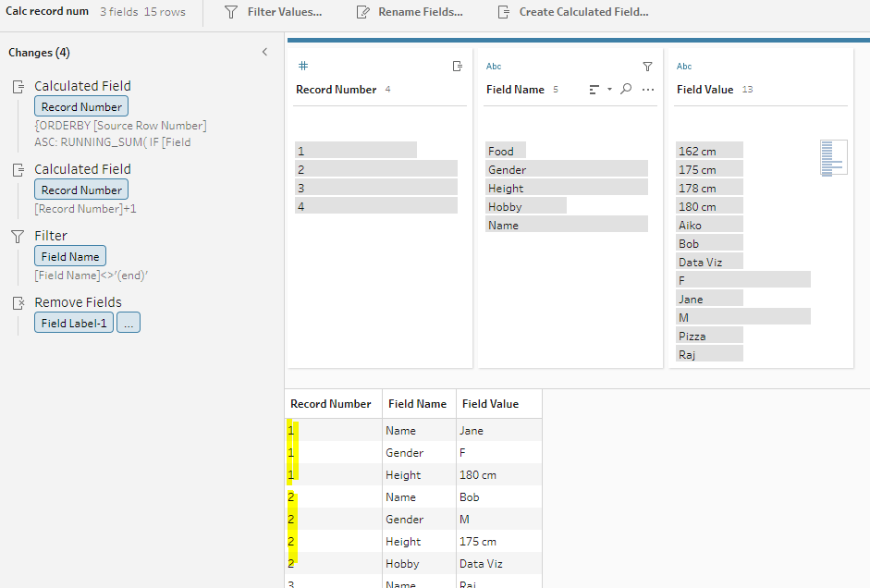Collapse the Changes pane with the chevron

point(264,53)
